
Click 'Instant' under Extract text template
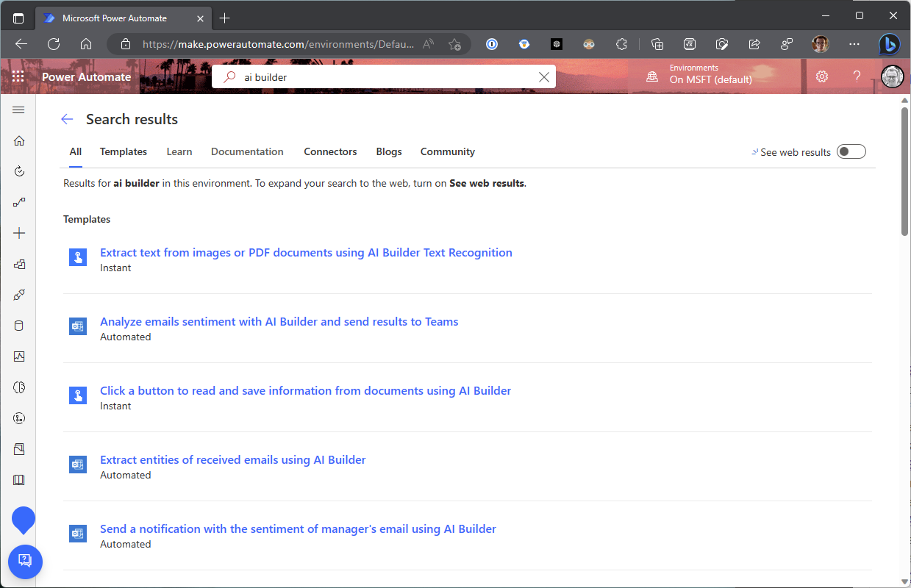(x=115, y=268)
